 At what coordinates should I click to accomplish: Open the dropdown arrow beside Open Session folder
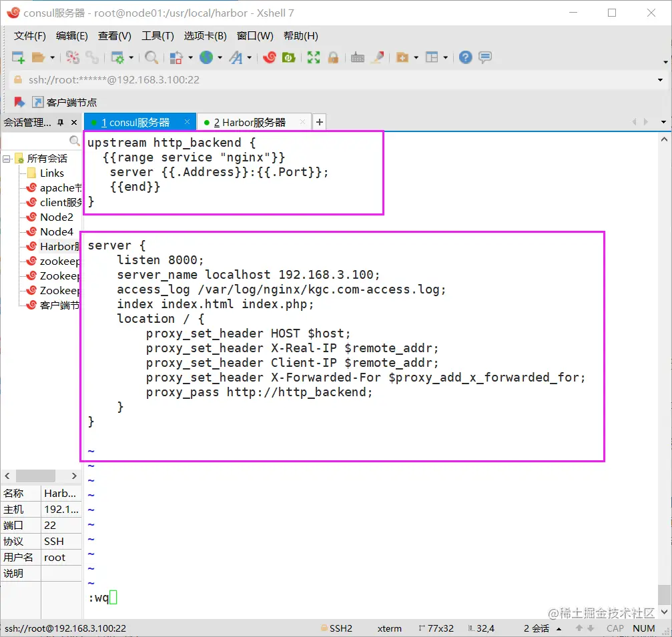point(52,57)
